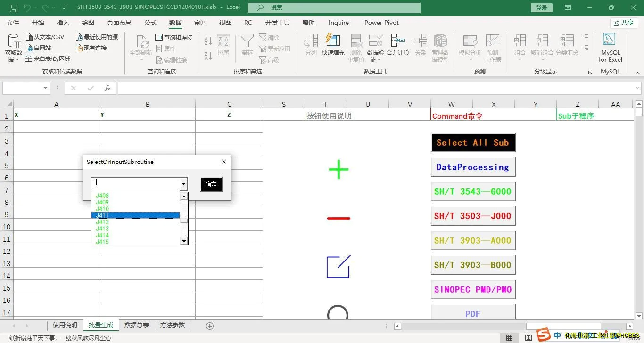
Task: Expand the subroutine combo box arrow
Action: tap(183, 184)
